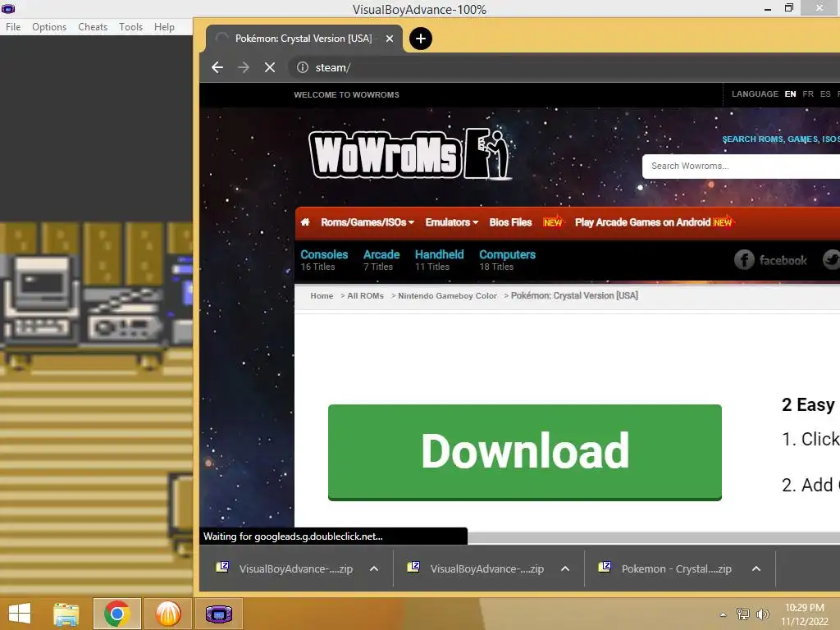Open the orange globe app in taskbar
Image resolution: width=840 pixels, height=630 pixels.
167,614
